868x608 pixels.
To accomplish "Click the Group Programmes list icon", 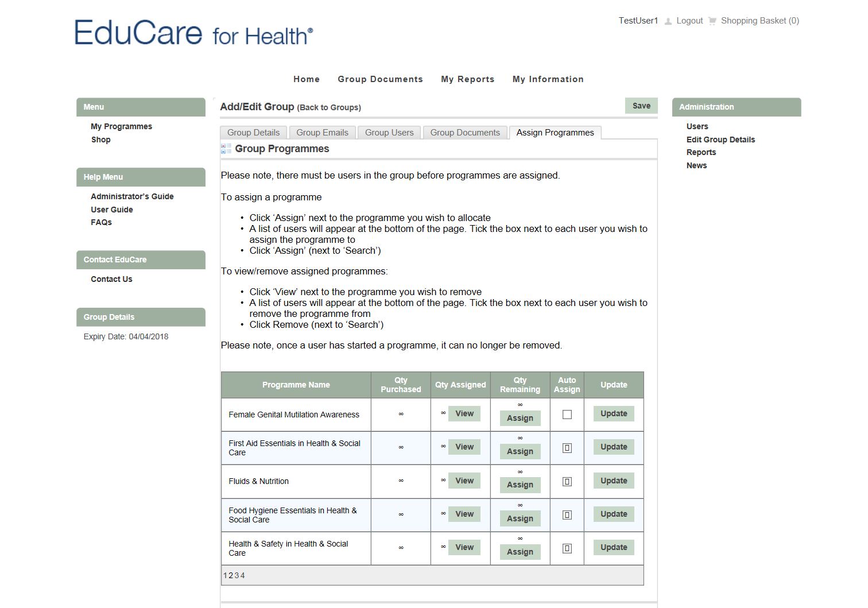I will click(226, 149).
